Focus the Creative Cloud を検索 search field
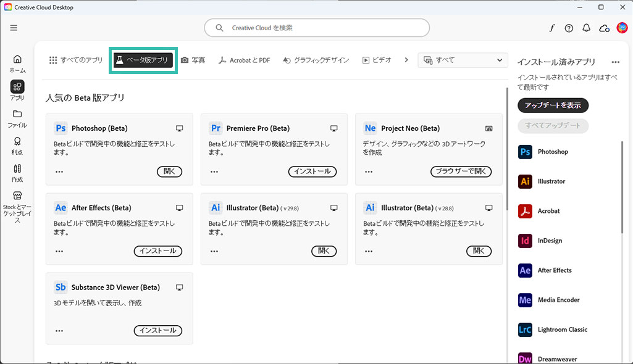This screenshot has height=364, width=633. 317,28
